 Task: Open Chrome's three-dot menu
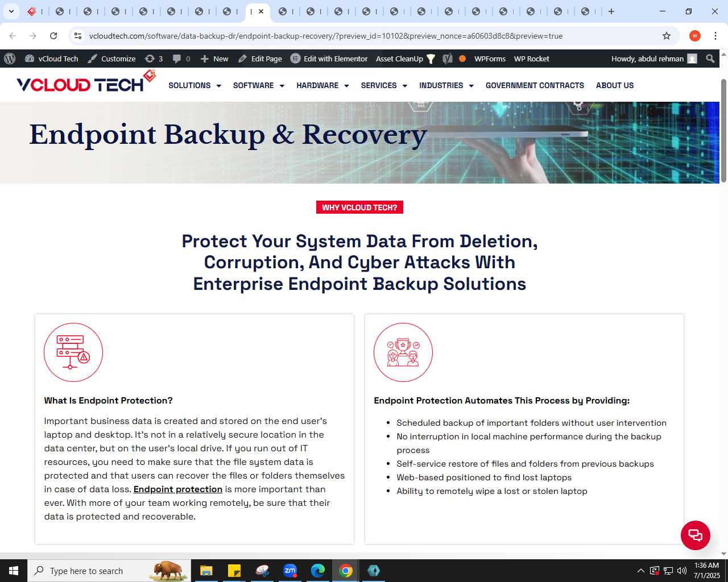[715, 36]
